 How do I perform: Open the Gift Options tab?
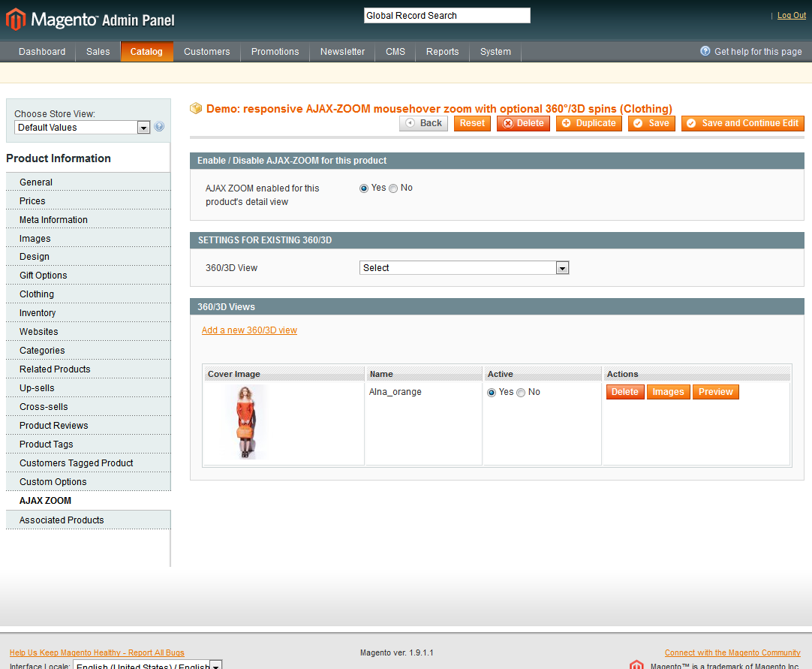tap(88, 275)
